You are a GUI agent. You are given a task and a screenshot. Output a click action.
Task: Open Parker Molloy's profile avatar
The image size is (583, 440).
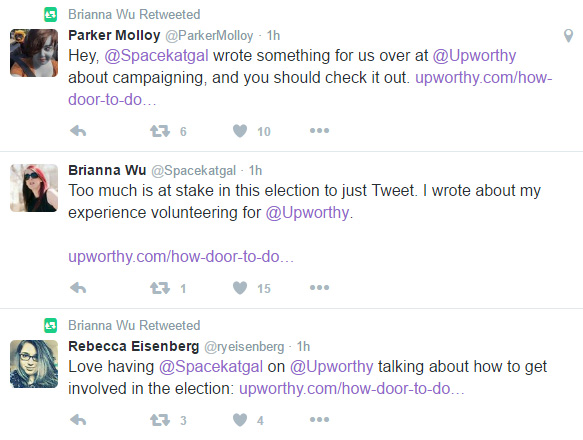[x=34, y=53]
